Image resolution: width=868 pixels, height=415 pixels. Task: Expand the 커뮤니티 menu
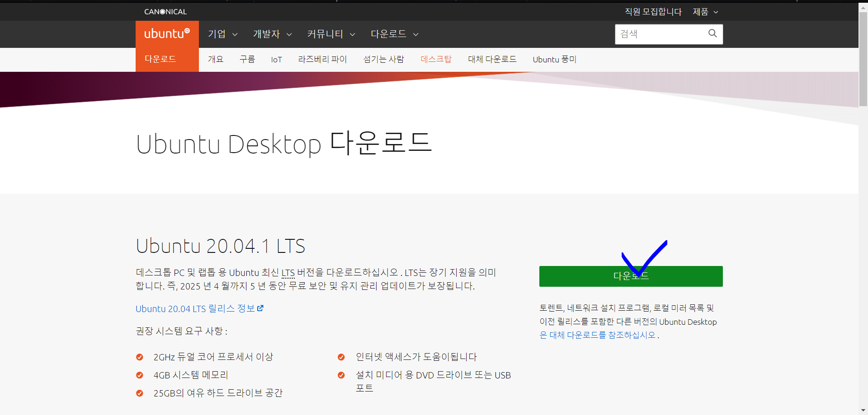pyautogui.click(x=331, y=34)
